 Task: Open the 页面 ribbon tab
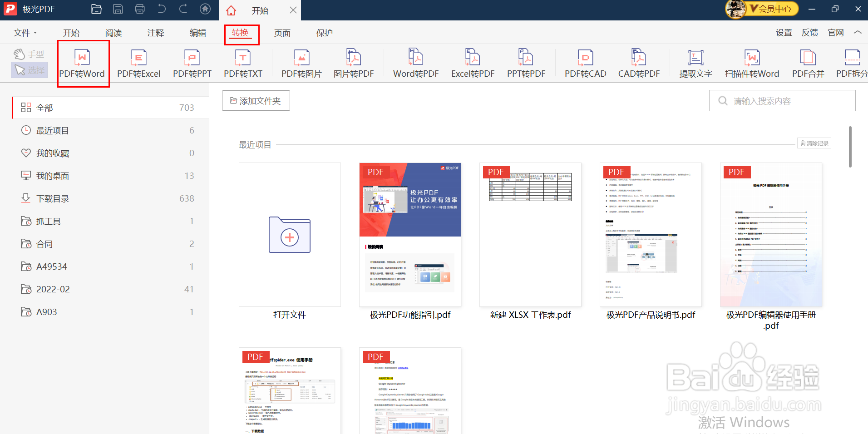pos(282,33)
